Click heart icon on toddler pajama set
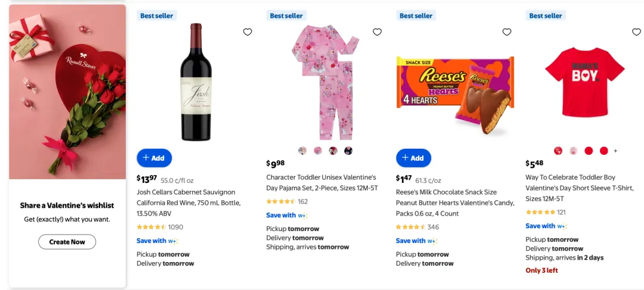 377,32
